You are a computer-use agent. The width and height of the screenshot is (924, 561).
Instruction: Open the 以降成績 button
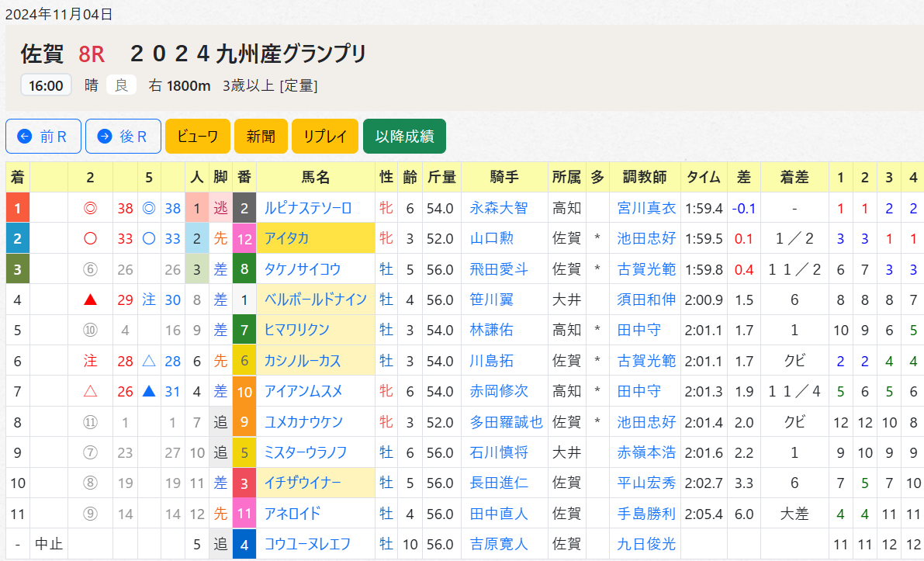coord(405,136)
